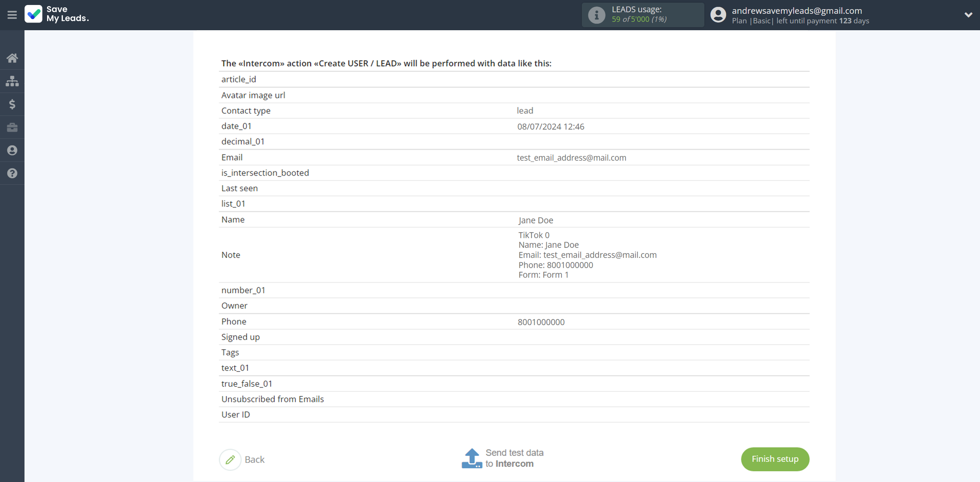
Task: Click Finish setup button
Action: point(775,459)
